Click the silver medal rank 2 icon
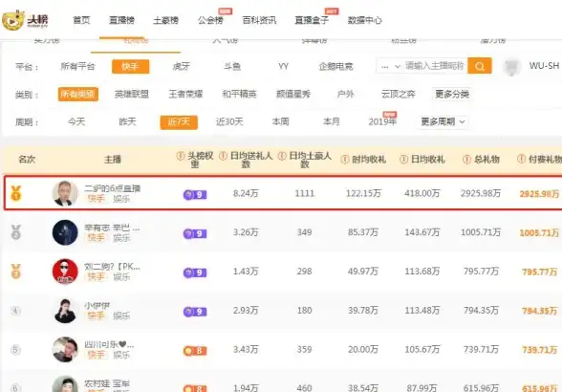Viewport: 562px width, 392px height. [x=16, y=232]
